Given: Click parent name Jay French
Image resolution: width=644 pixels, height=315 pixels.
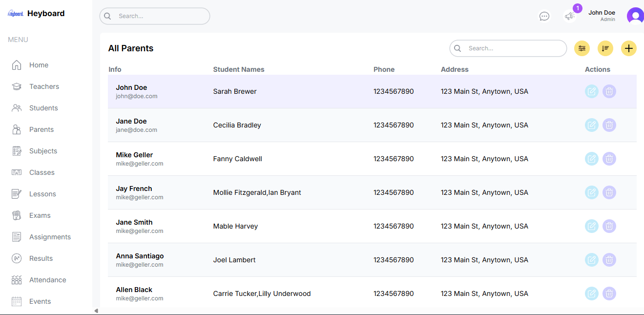Looking at the screenshot, I should click(x=134, y=189).
